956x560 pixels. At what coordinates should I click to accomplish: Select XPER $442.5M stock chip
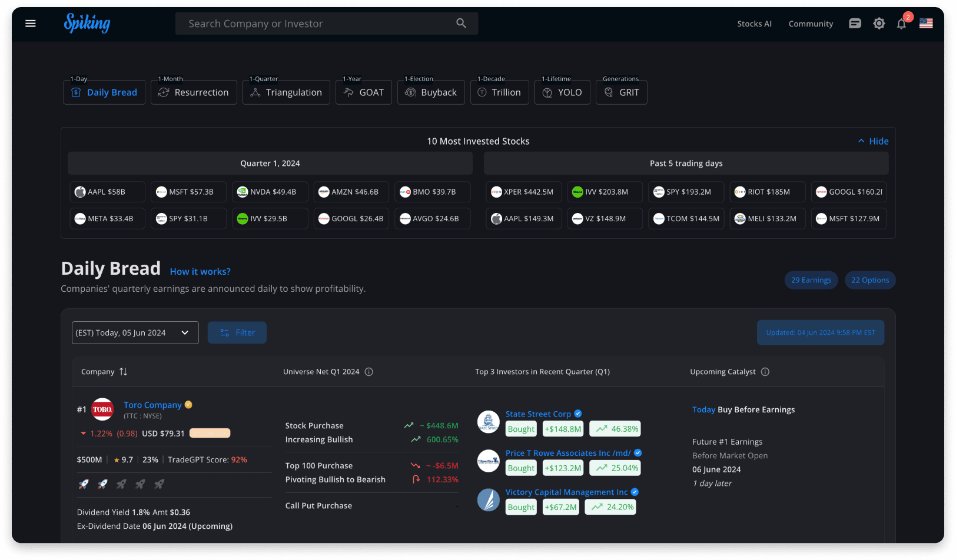523,192
